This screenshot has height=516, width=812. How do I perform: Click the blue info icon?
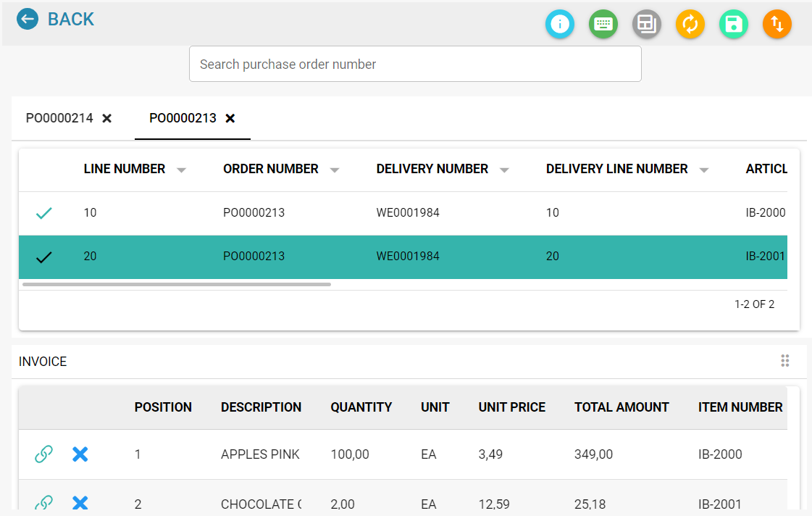click(x=560, y=24)
